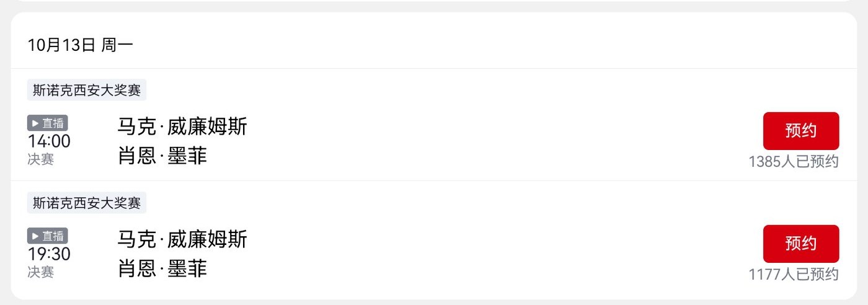Click 决赛 label under 19:30
868x305 pixels.
41,272
